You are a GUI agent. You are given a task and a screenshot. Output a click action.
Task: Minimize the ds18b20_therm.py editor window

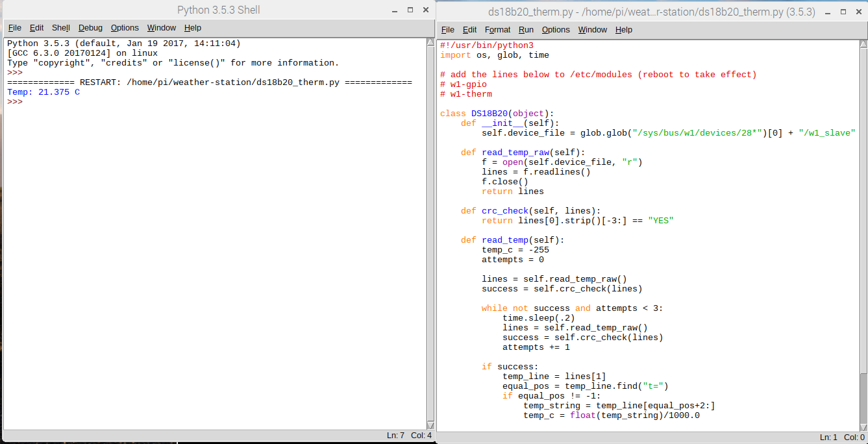(x=827, y=12)
